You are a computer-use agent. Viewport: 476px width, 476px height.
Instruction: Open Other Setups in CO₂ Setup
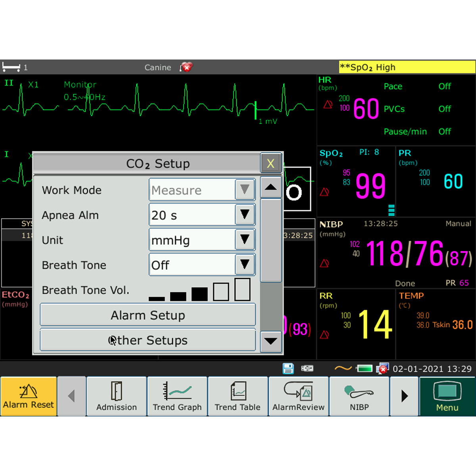tap(148, 340)
